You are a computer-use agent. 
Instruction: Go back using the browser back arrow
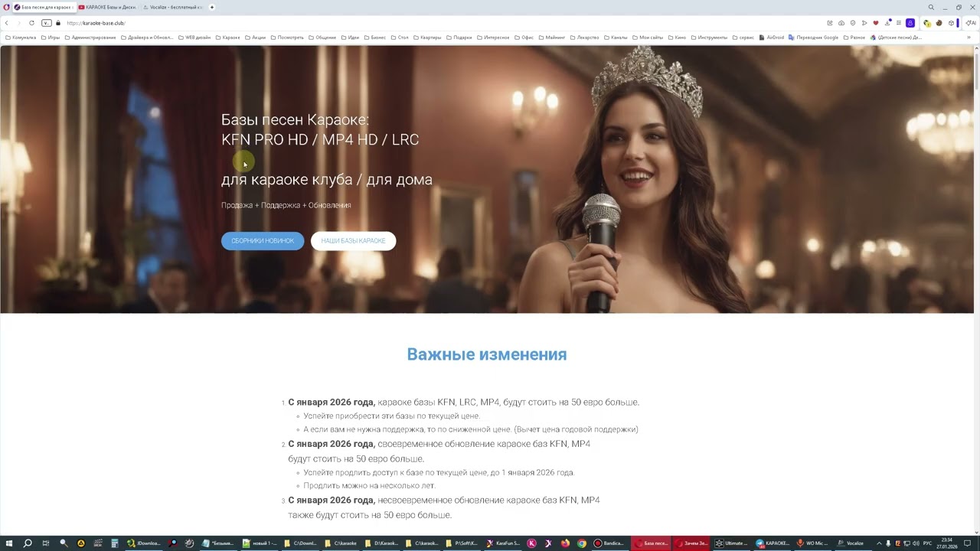point(6,23)
